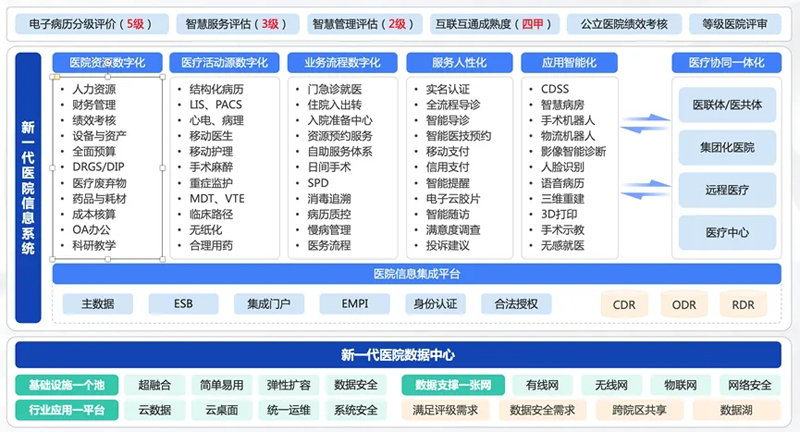The width and height of the screenshot is (800, 432).
Task: Click the 业务流程数字化 header box
Action: [x=342, y=62]
